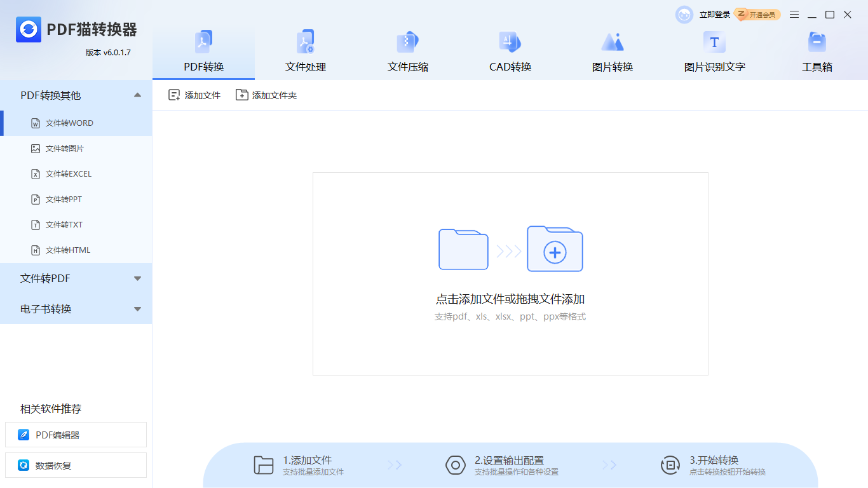The height and width of the screenshot is (488, 868).
Task: Click the 添加文件夹 add folder icon
Action: tap(266, 94)
